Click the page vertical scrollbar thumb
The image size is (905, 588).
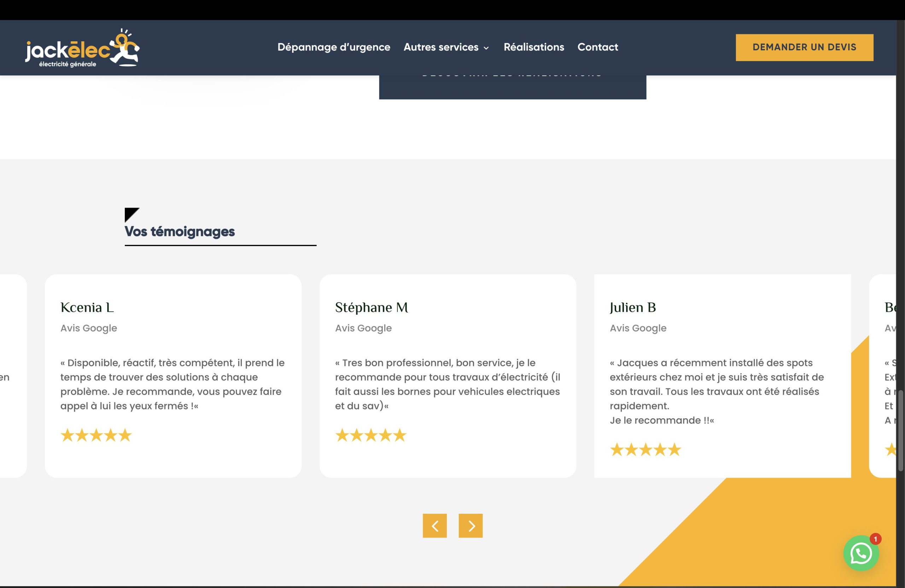900,430
